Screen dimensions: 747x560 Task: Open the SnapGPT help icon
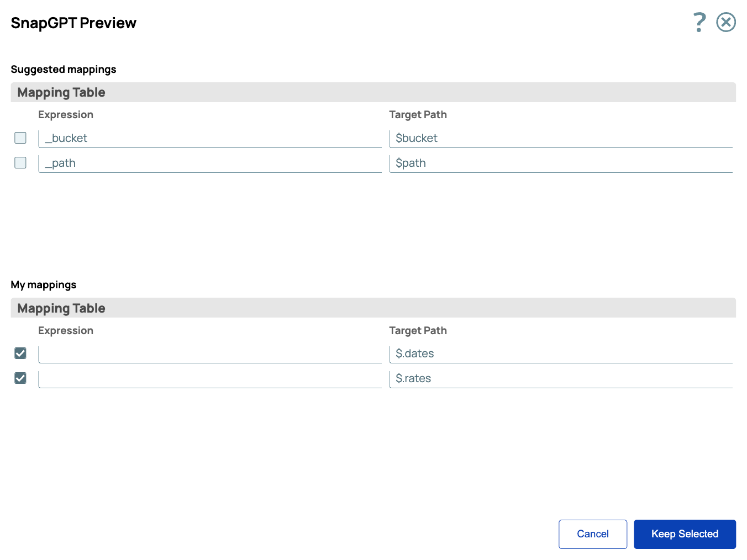tap(699, 22)
